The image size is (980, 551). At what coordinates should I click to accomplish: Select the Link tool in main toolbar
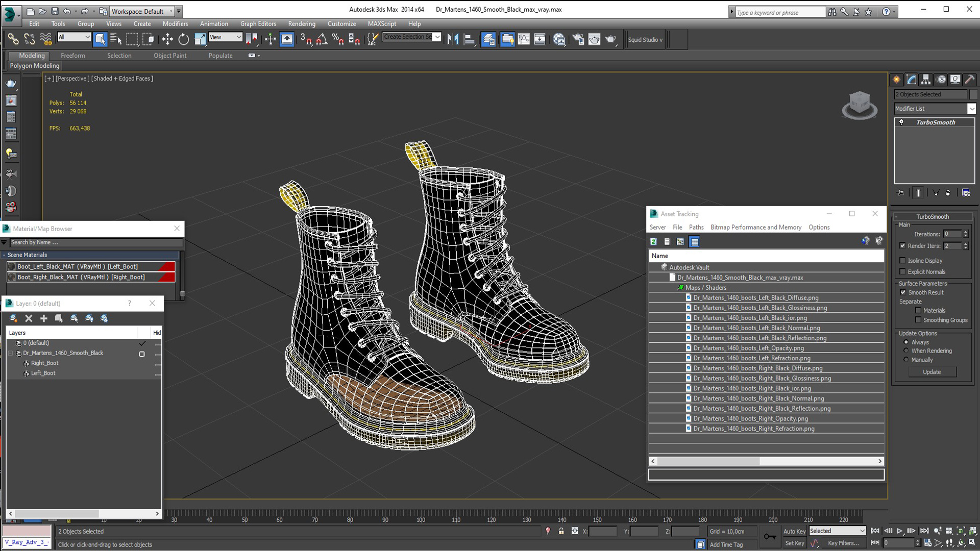tap(13, 39)
